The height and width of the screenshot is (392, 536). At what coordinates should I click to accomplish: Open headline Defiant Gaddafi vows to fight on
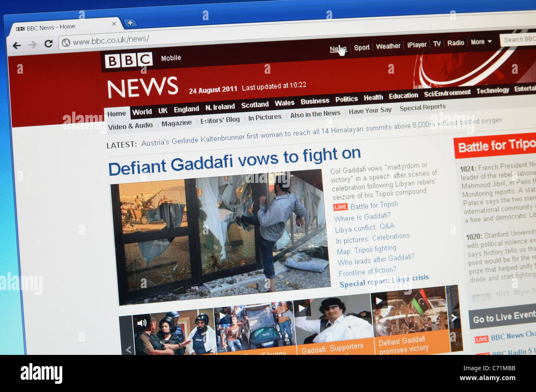click(x=235, y=161)
